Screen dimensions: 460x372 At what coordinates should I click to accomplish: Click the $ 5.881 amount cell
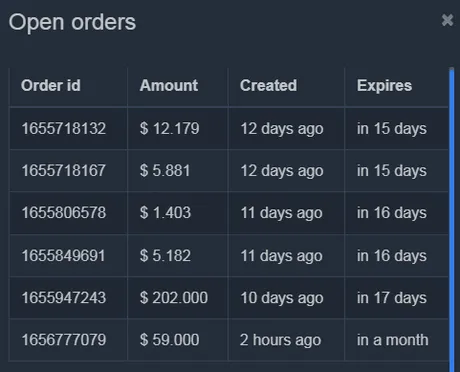[x=165, y=170]
